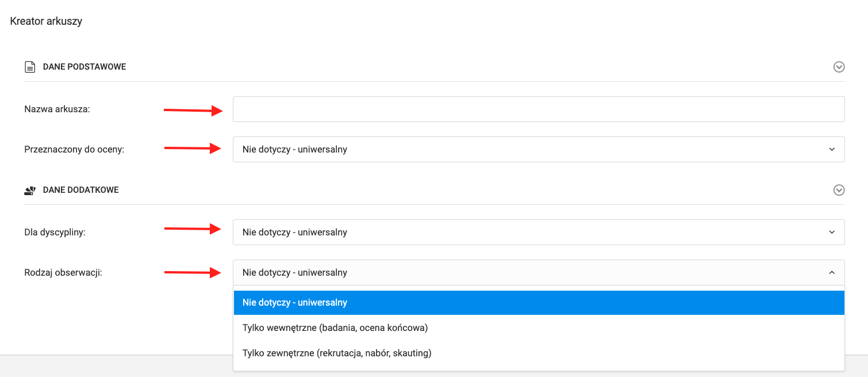Image resolution: width=868 pixels, height=377 pixels.
Task: Focus the Nazwa arkusza text field
Action: [538, 109]
